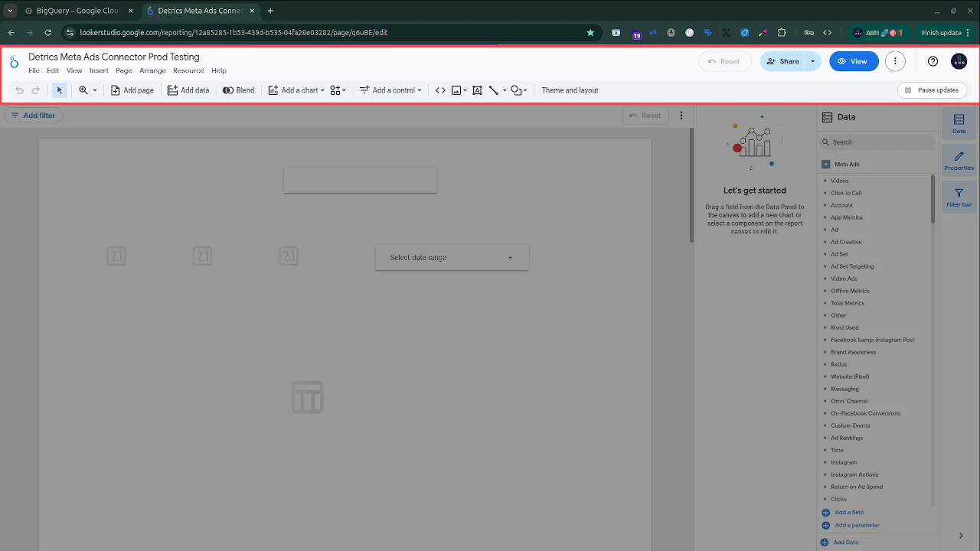The width and height of the screenshot is (980, 551).
Task: Expand the Website (Pixel) fields
Action: pyautogui.click(x=850, y=377)
